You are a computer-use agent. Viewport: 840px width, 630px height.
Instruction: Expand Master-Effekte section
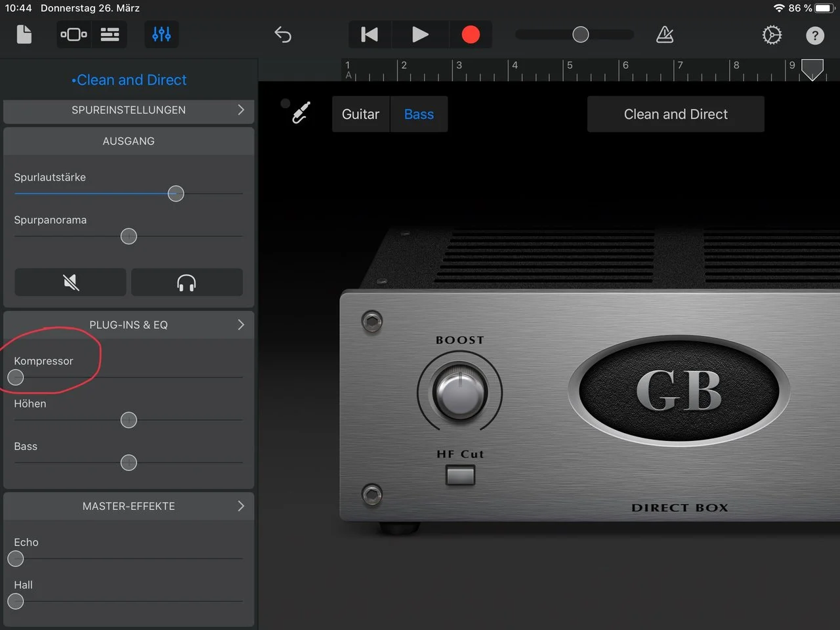click(129, 506)
